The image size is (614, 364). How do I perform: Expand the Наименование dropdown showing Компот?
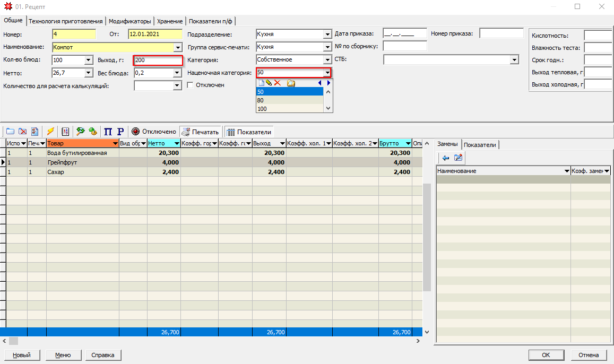[177, 47]
